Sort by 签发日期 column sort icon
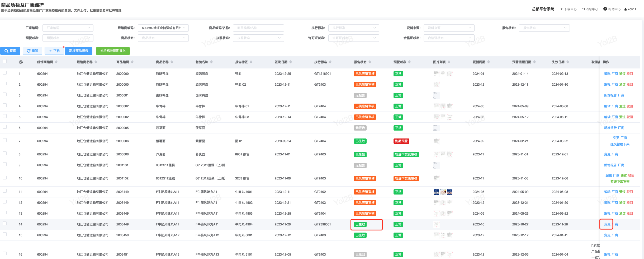The image size is (644, 259). 291,62
